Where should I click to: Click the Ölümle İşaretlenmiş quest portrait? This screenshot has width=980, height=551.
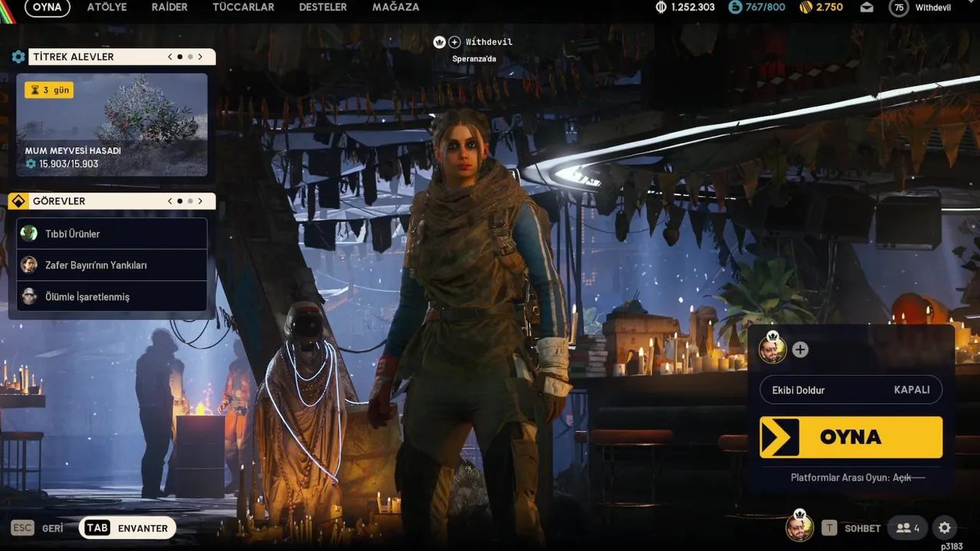[29, 296]
